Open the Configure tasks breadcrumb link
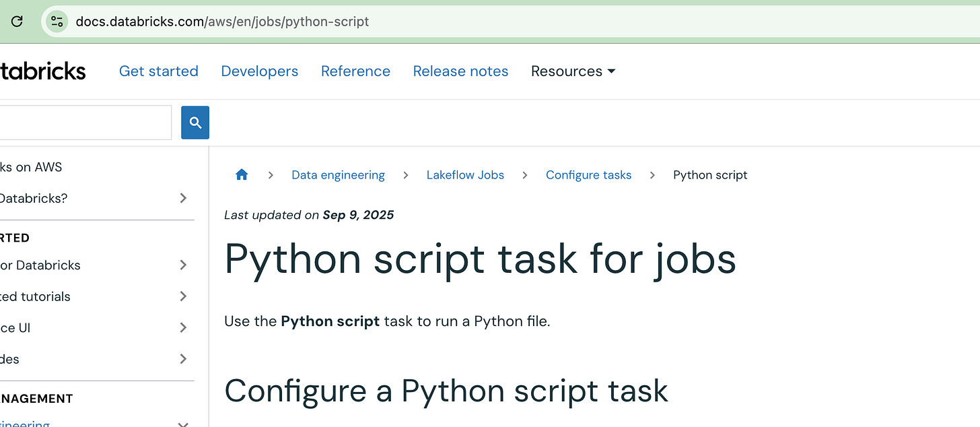The width and height of the screenshot is (980, 427). coord(588,175)
